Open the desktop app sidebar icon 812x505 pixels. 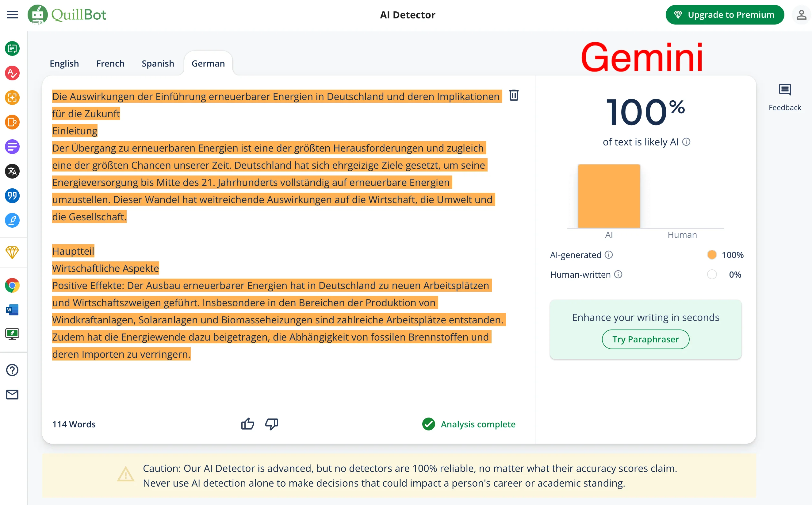(x=12, y=334)
